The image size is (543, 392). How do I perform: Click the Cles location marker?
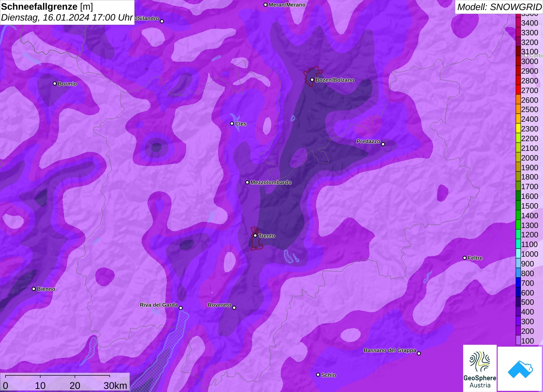(x=232, y=124)
